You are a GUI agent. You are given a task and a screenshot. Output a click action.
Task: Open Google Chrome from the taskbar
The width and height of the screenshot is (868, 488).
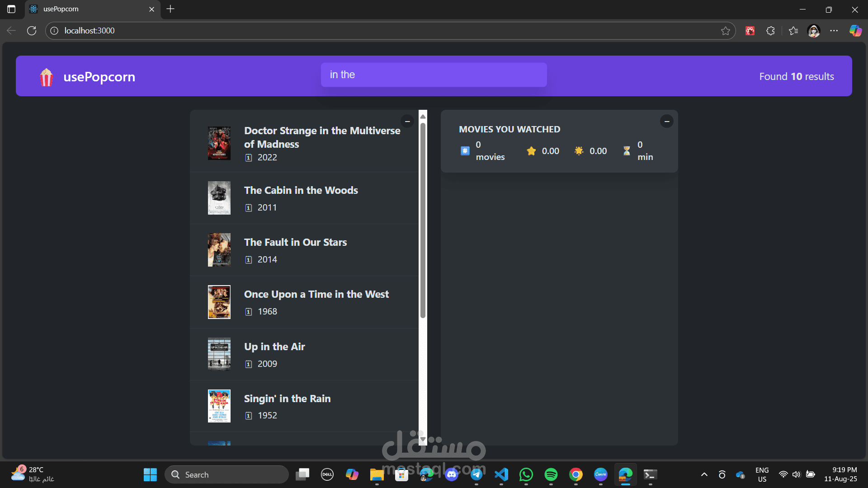tap(576, 474)
